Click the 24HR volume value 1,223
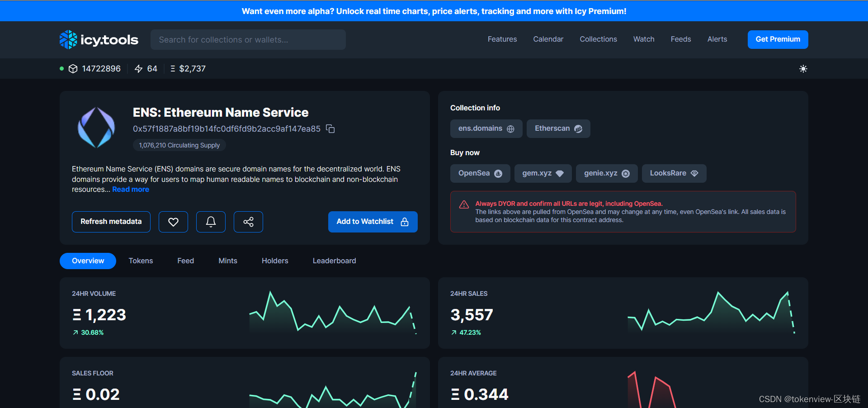 point(99,315)
